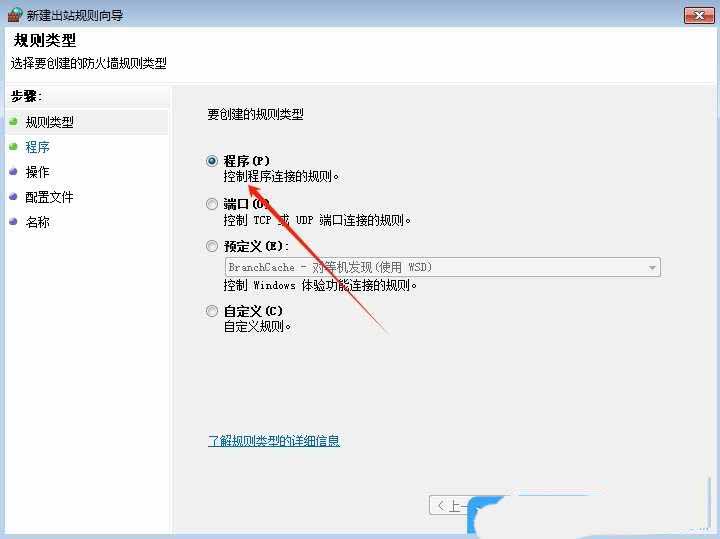Image resolution: width=720 pixels, height=539 pixels.
Task: Close the 新建出站规则向导 window
Action: point(697,14)
